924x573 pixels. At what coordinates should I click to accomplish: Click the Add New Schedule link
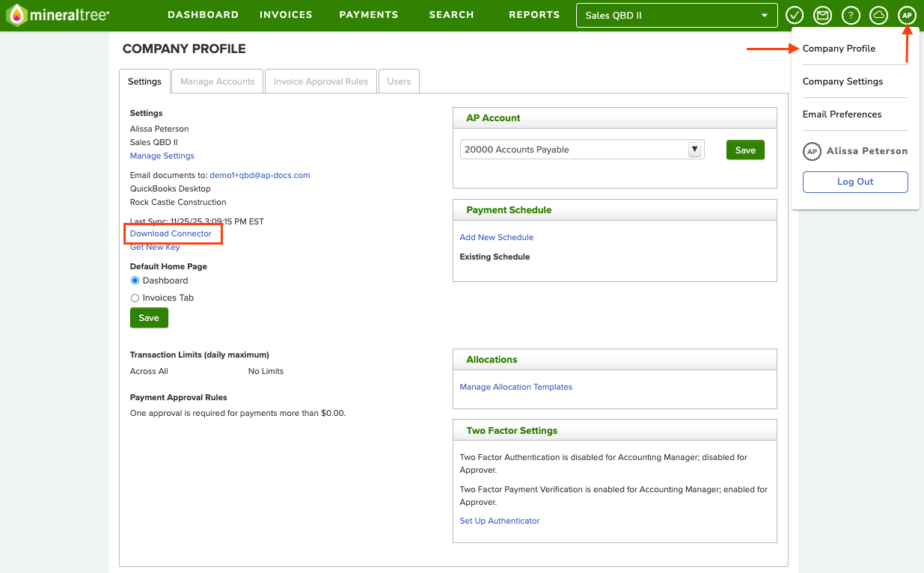click(x=497, y=237)
